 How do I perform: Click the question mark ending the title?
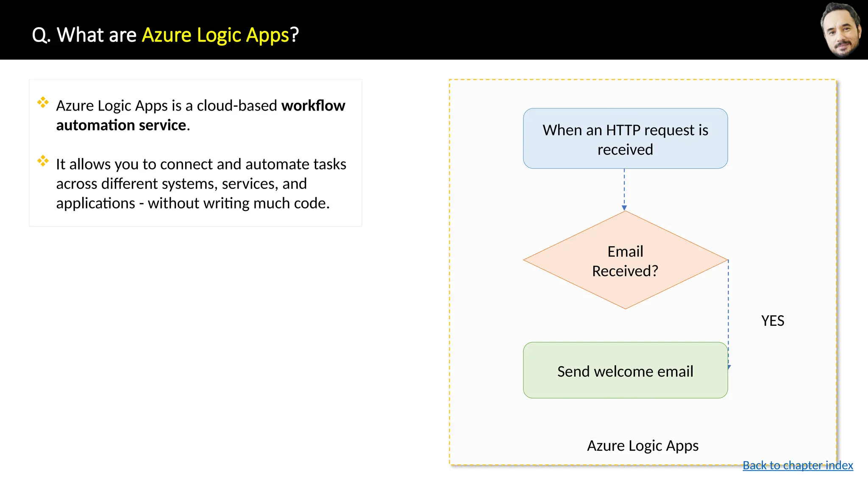295,35
